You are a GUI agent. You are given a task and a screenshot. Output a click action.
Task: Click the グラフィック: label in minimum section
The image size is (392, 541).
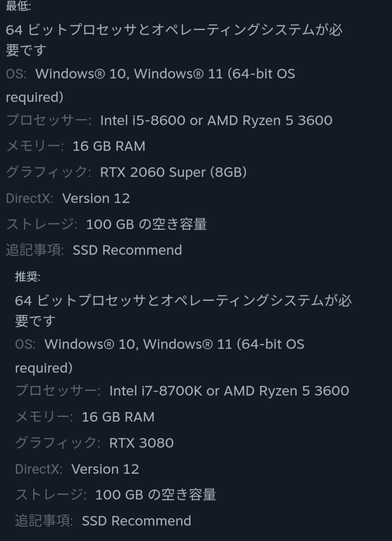click(x=48, y=172)
